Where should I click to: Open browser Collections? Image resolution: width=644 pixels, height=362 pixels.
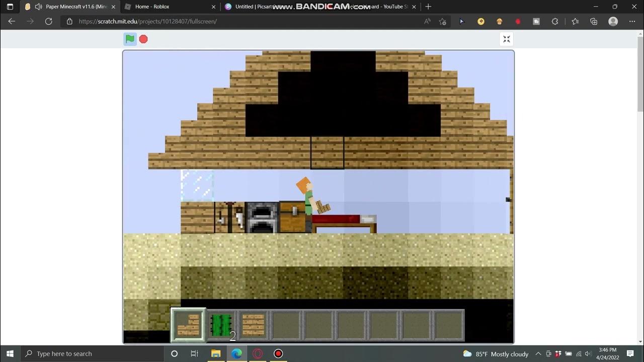point(594,22)
